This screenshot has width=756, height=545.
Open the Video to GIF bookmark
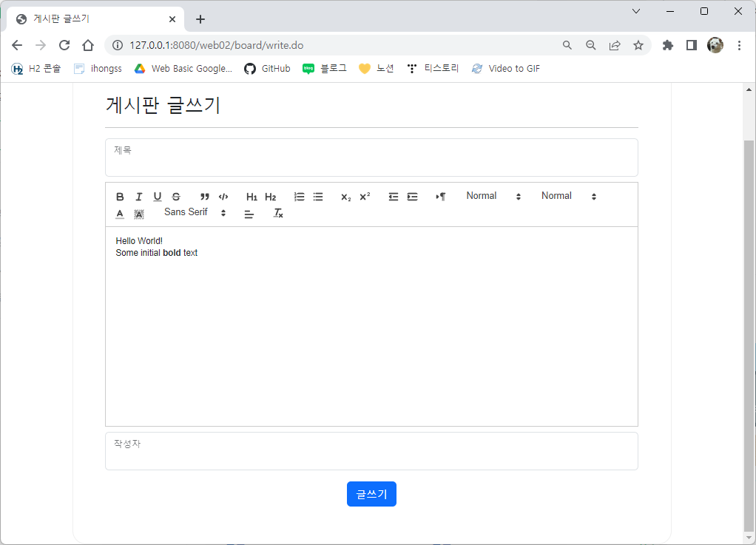pyautogui.click(x=506, y=69)
